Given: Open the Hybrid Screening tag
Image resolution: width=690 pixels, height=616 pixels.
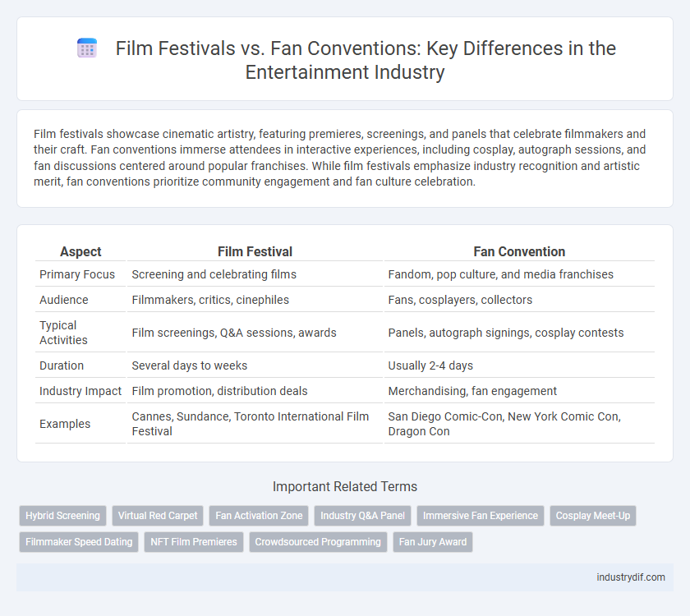Looking at the screenshot, I should (63, 516).
